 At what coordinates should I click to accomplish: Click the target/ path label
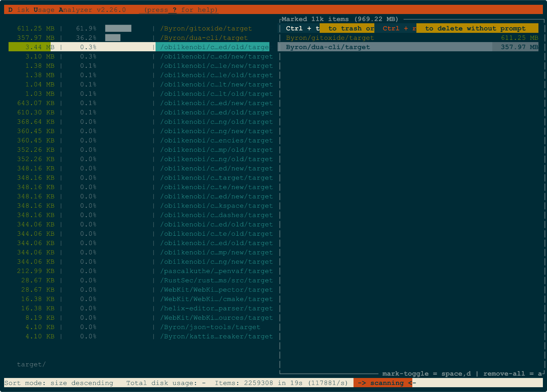[31, 364]
